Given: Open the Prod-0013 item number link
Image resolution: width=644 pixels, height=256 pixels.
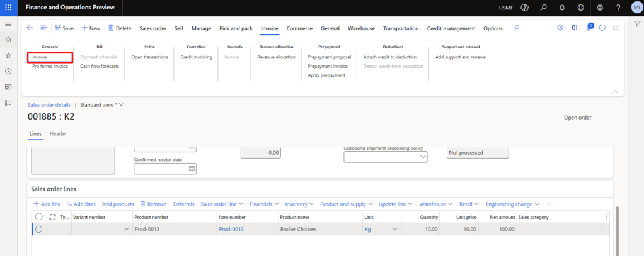Looking at the screenshot, I should (x=231, y=230).
